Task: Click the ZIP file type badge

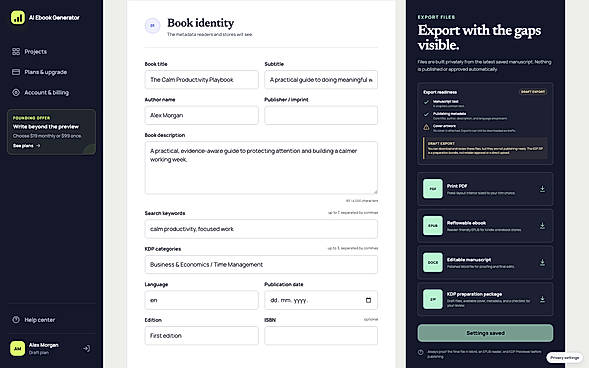Action: pos(433,299)
